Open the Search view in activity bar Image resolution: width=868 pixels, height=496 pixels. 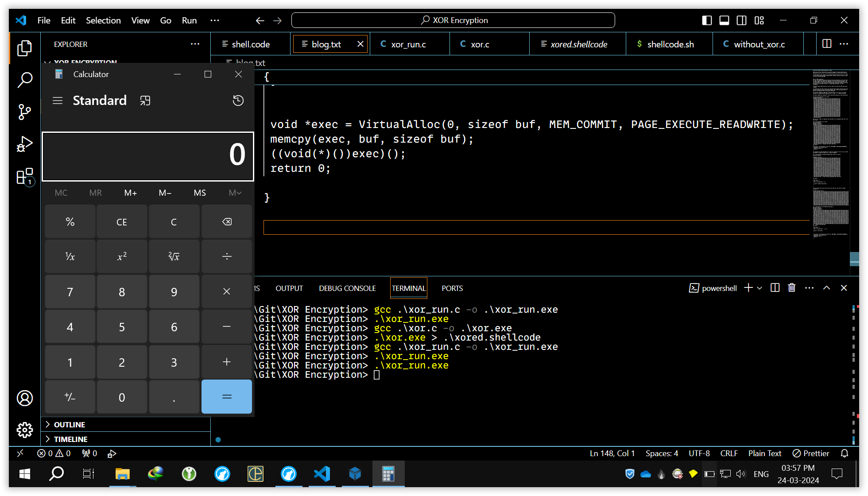[x=25, y=80]
